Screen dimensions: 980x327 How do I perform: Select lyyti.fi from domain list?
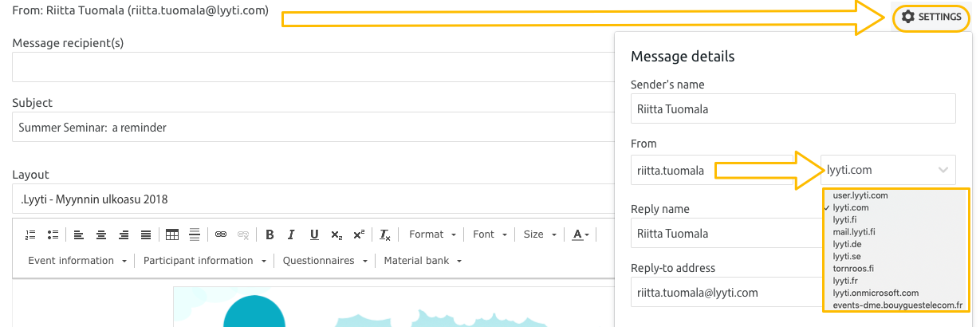tap(847, 219)
